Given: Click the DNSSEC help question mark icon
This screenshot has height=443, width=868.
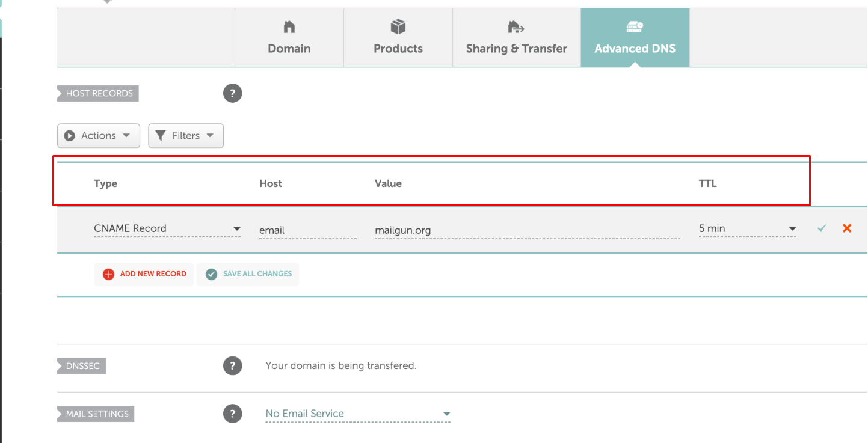Looking at the screenshot, I should click(232, 366).
